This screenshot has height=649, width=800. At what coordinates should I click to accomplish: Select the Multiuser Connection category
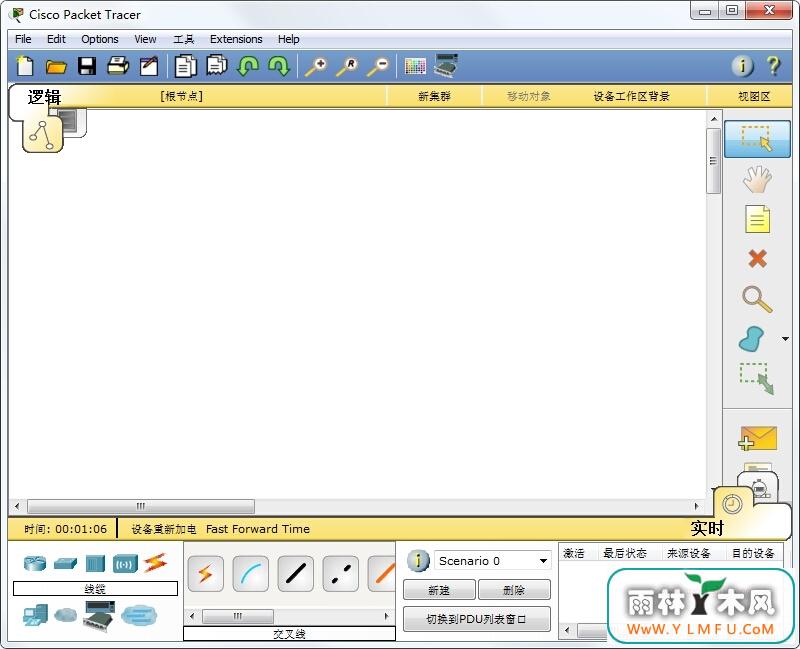click(139, 615)
